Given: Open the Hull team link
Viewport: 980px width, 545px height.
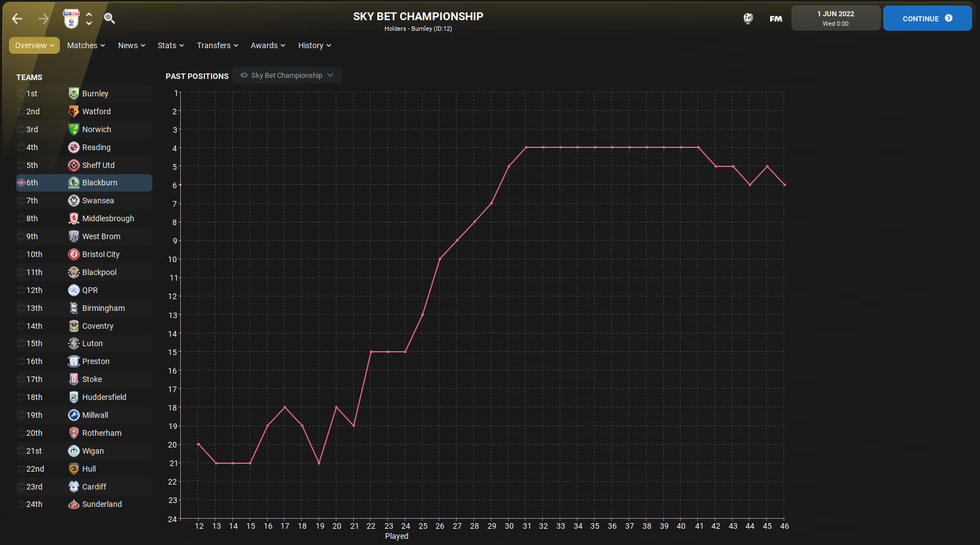Looking at the screenshot, I should pyautogui.click(x=89, y=469).
